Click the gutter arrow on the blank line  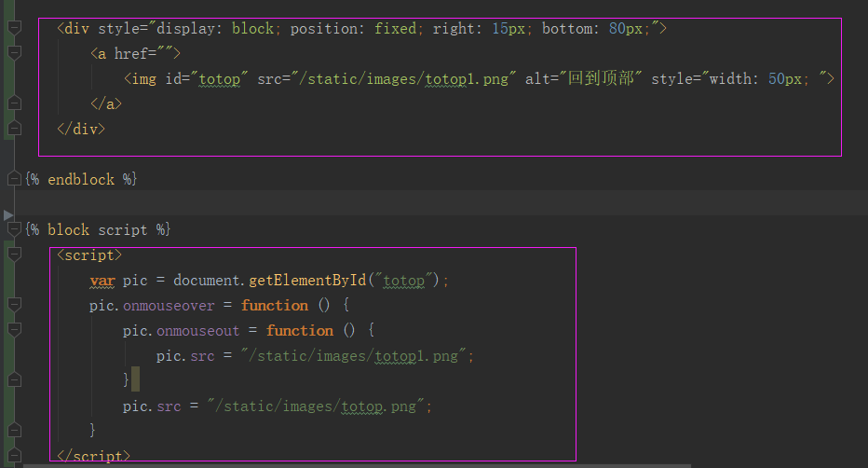9,214
